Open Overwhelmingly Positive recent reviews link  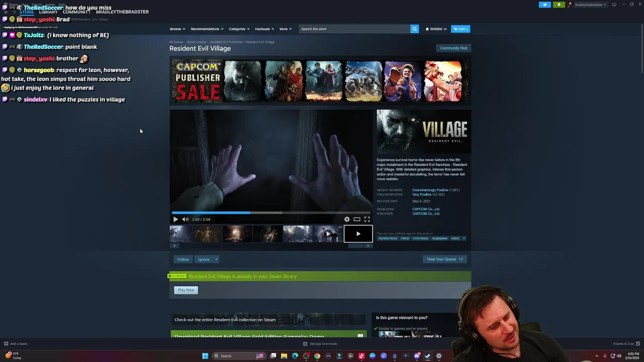point(430,190)
